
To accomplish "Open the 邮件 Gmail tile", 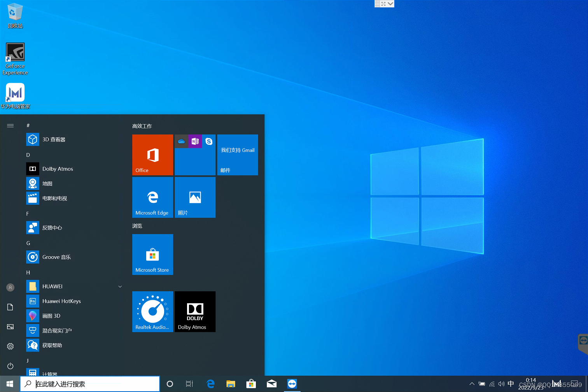I will pyautogui.click(x=238, y=155).
